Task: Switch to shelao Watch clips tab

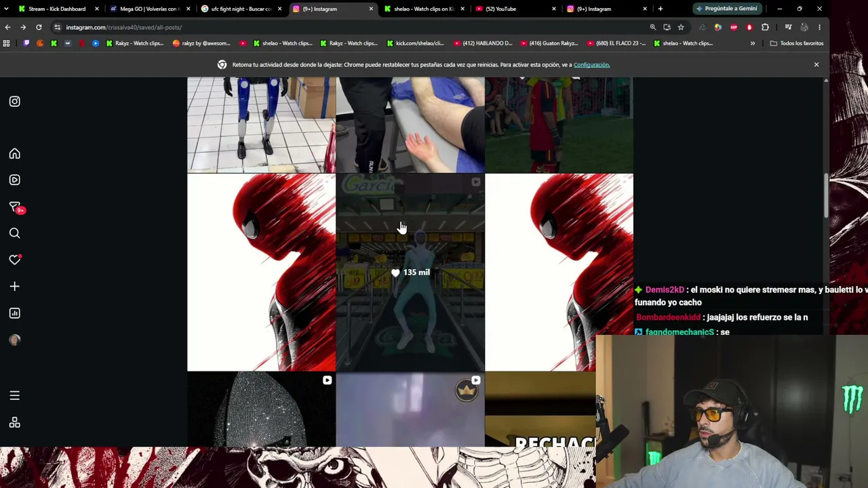Action: pos(424,9)
